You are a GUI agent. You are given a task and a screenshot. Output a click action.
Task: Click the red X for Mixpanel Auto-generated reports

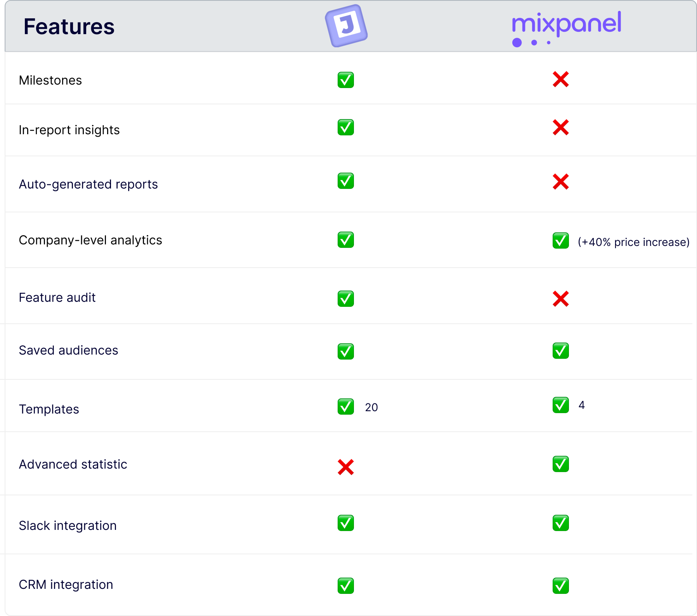[x=561, y=182]
